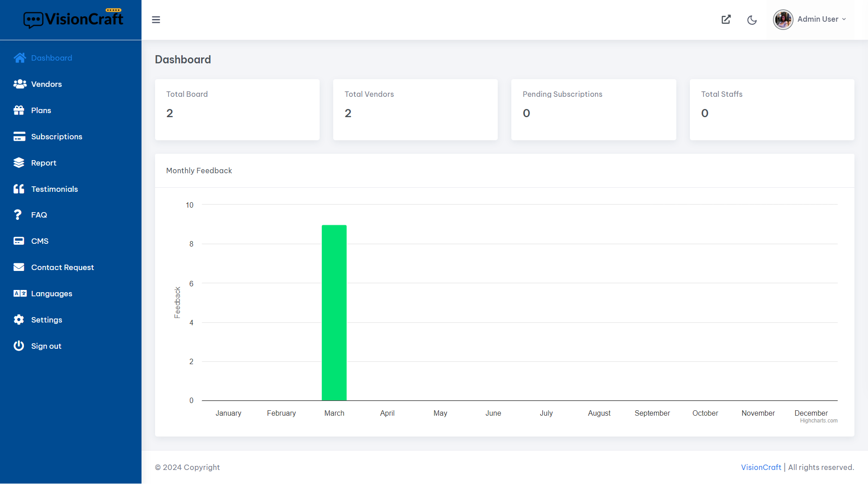Toggle dark mode with moon icon
Viewport: 868px width, 484px height.
click(x=752, y=20)
